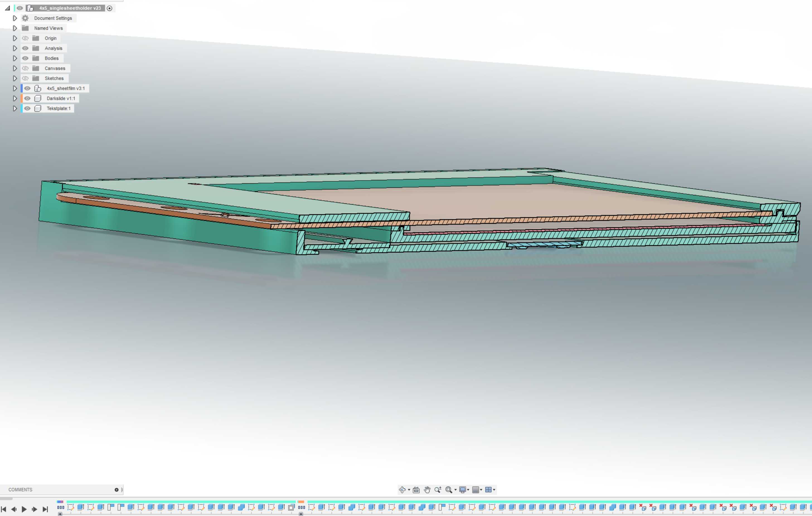Expand the Bodies node
This screenshot has height=516, width=812.
[x=15, y=58]
